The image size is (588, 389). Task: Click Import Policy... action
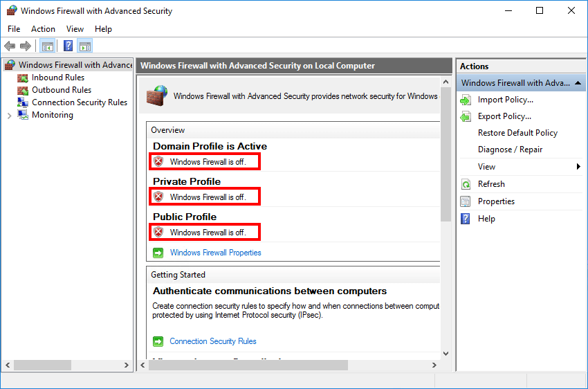pos(506,100)
